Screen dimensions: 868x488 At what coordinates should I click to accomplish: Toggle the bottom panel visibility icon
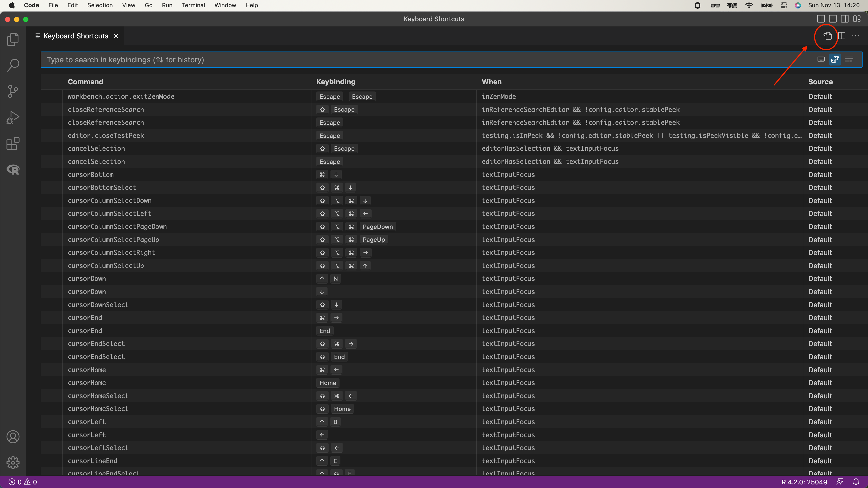pyautogui.click(x=833, y=19)
